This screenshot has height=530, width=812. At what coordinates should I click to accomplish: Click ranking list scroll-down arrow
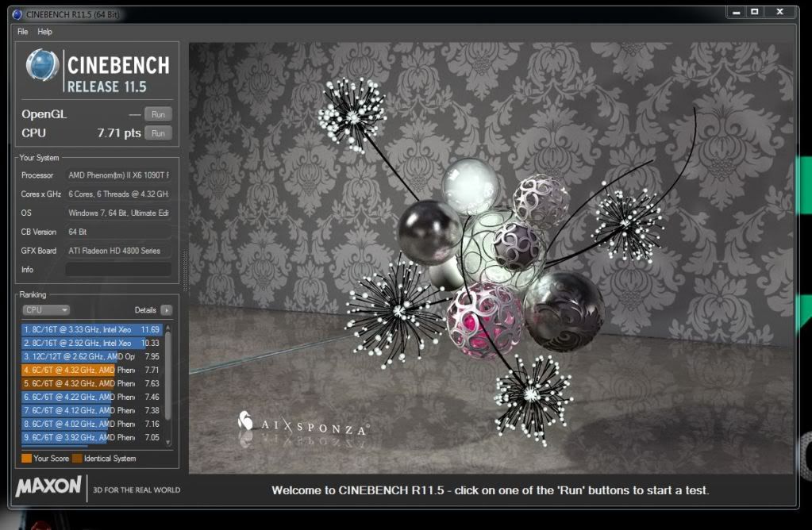click(167, 442)
